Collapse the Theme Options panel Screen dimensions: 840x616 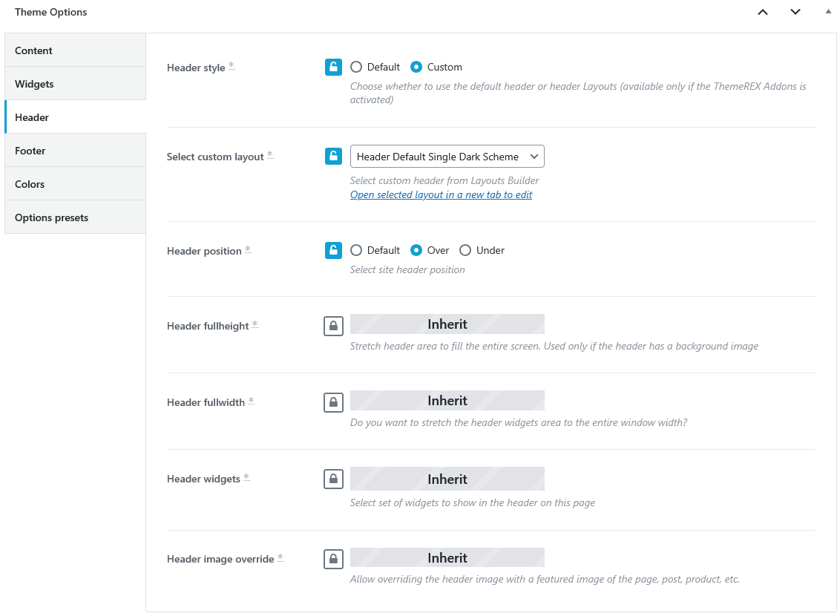click(x=828, y=11)
